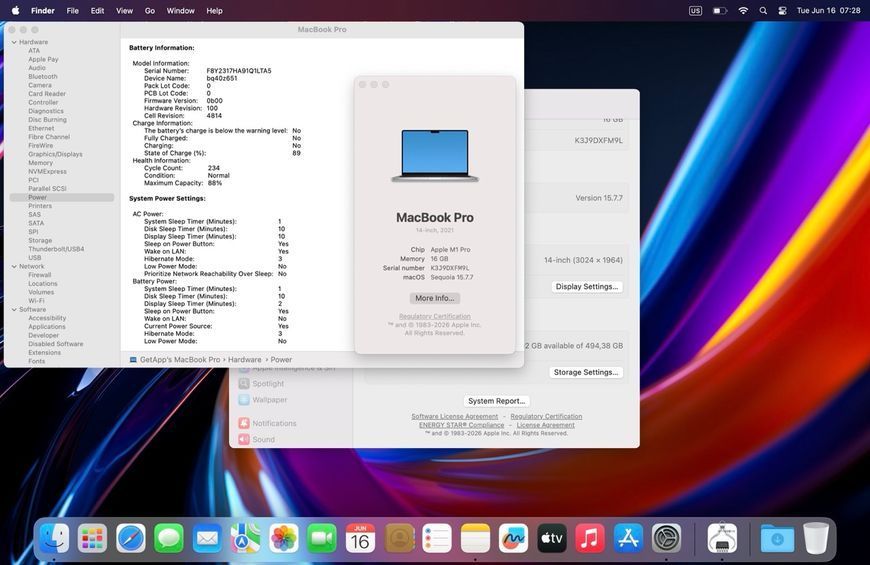Open the Trash in the Dock

pyautogui.click(x=816, y=538)
